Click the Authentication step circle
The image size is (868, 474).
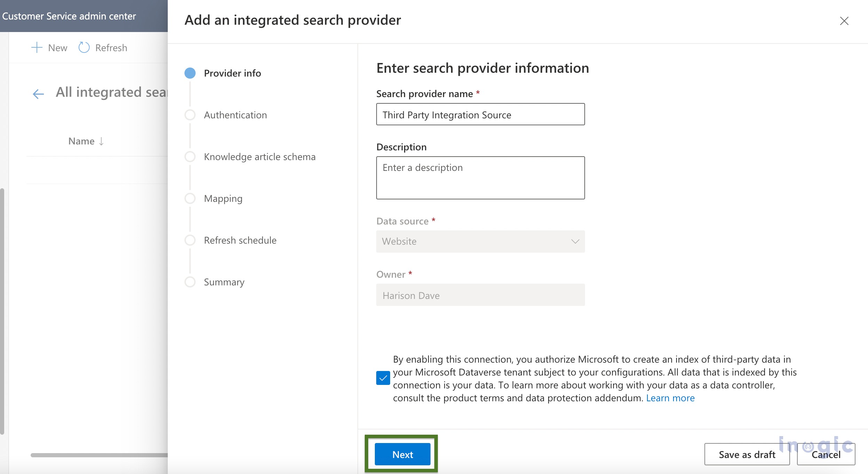pos(190,115)
